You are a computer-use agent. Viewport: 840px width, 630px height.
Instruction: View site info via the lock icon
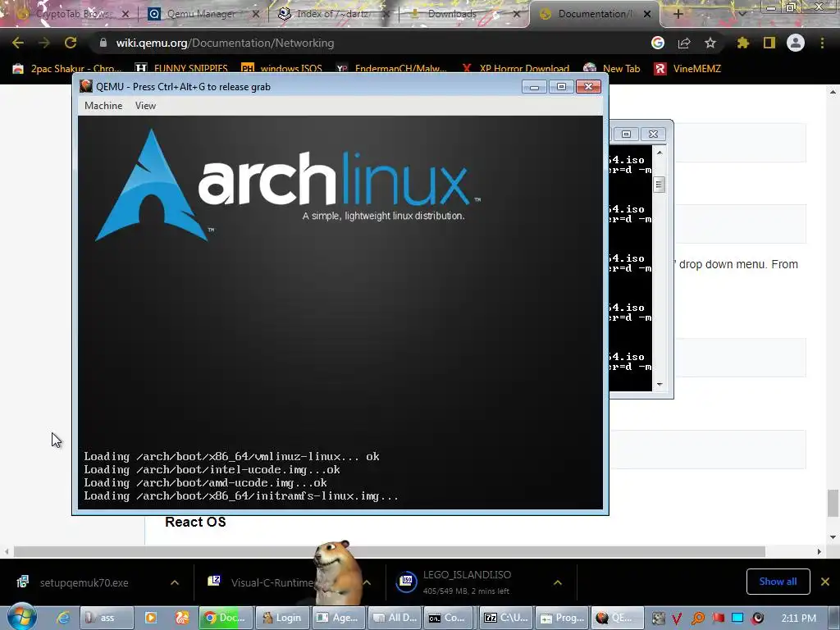pyautogui.click(x=103, y=43)
